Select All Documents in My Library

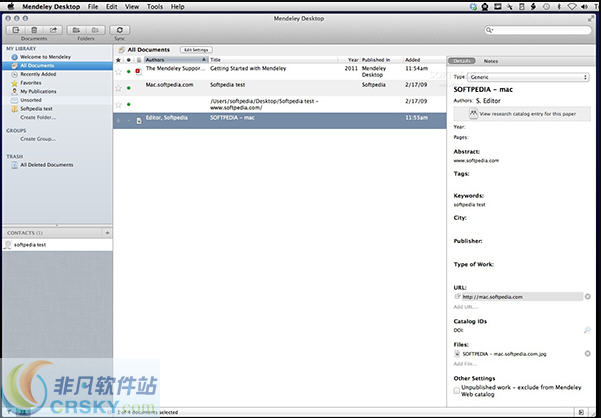tap(57, 66)
